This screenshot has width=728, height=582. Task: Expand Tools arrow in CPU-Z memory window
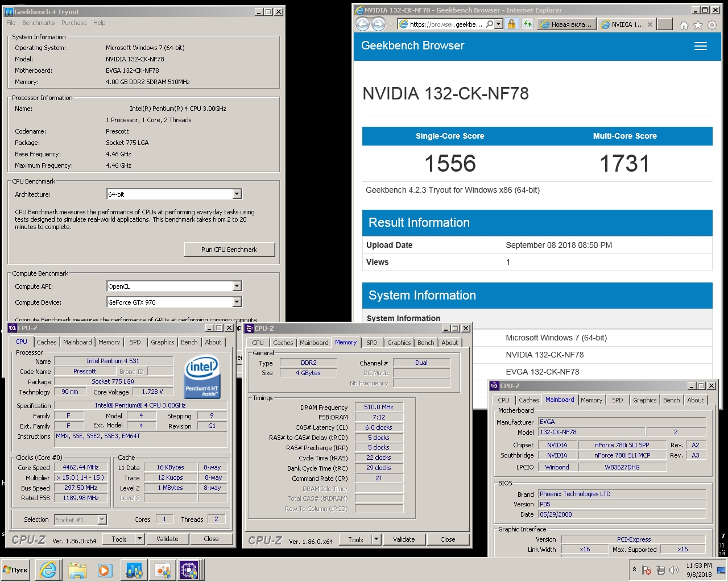377,539
